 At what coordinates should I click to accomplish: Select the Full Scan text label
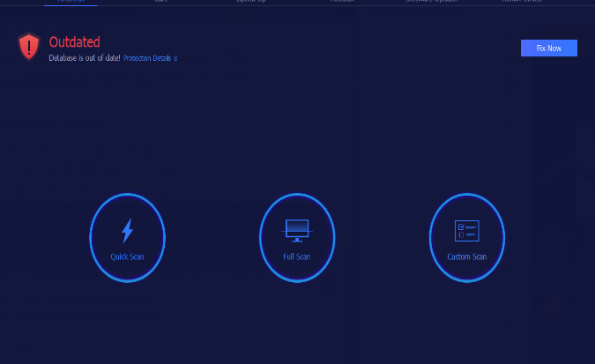[296, 257]
